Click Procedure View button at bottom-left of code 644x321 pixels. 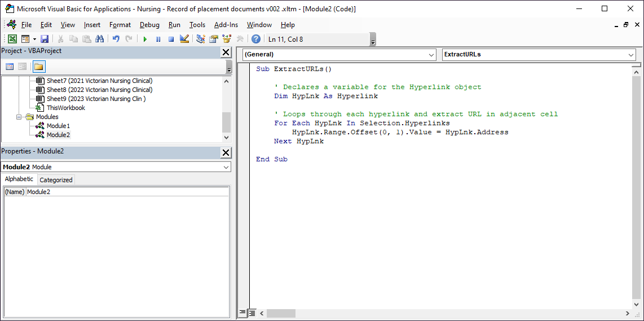click(x=242, y=313)
